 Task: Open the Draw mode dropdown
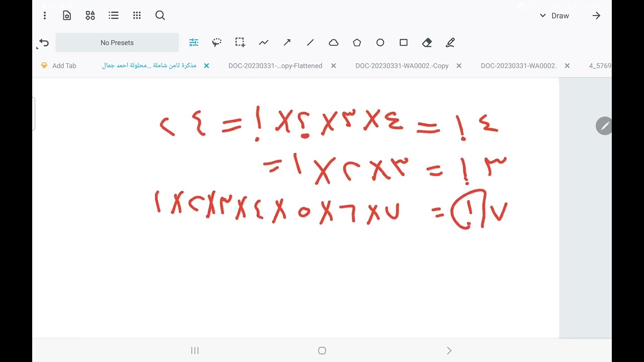554,16
